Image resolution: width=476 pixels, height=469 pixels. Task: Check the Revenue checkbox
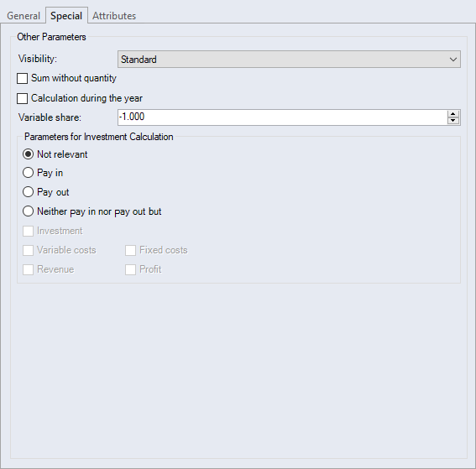(28, 269)
